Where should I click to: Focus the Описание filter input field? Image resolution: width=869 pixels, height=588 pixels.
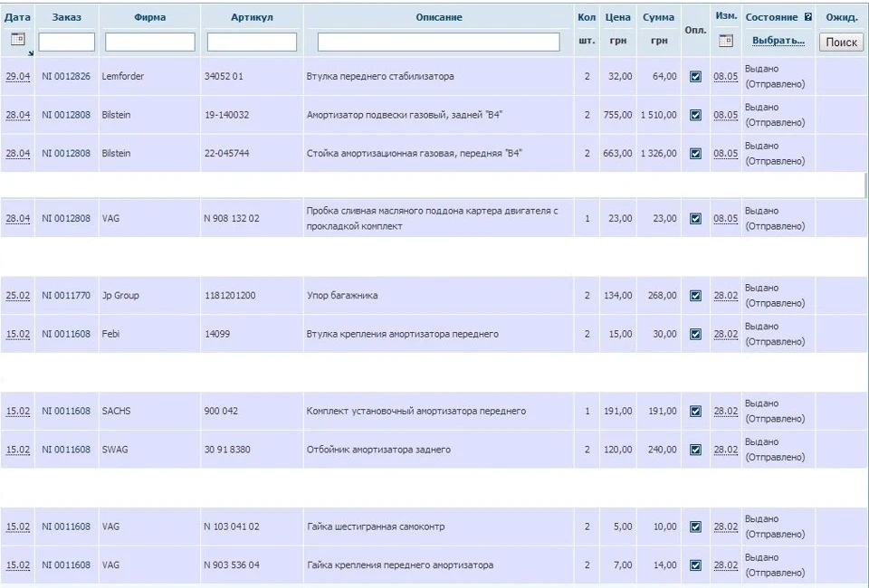point(439,43)
